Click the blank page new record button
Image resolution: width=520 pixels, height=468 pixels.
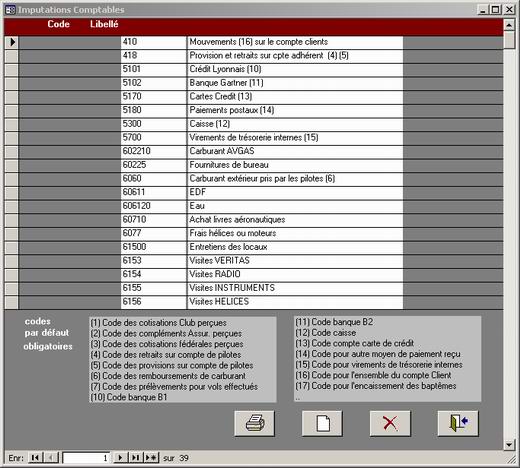tap(322, 423)
